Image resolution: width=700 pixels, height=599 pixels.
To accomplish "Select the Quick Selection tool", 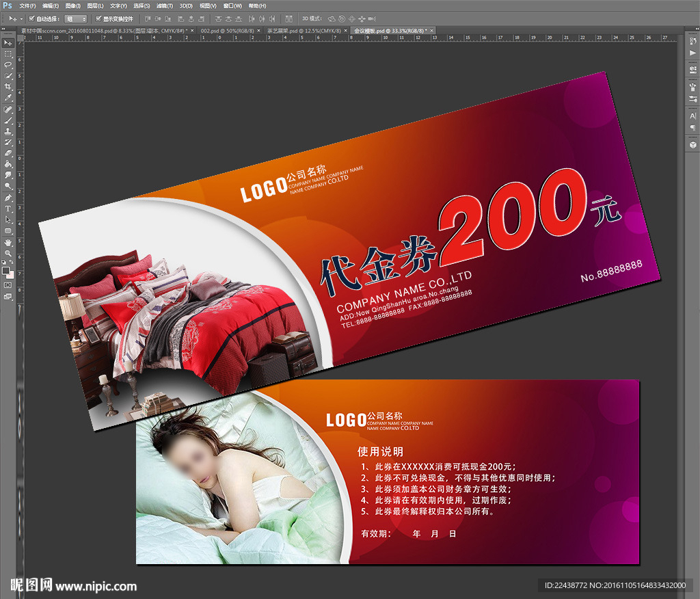I will click(8, 76).
